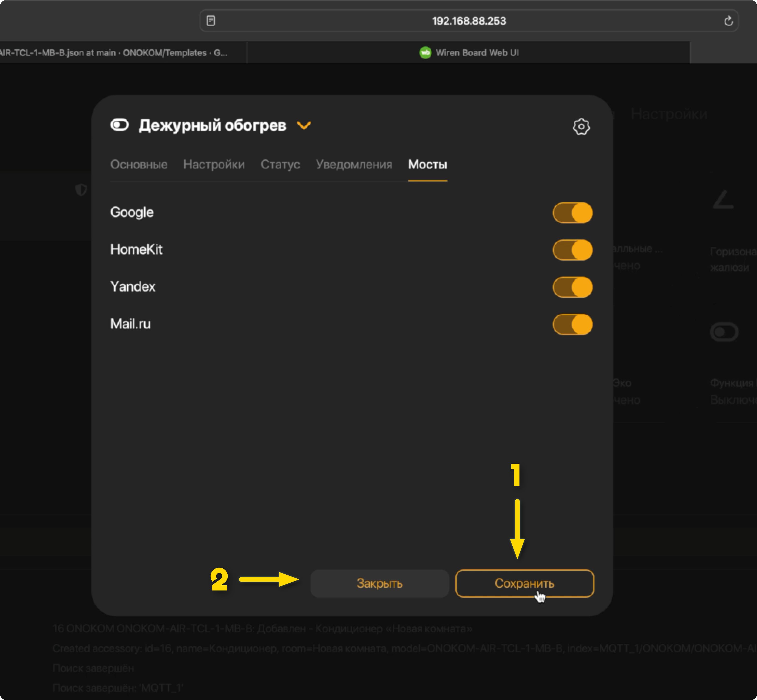Click the green Wiren Board tab favicon

coord(425,53)
